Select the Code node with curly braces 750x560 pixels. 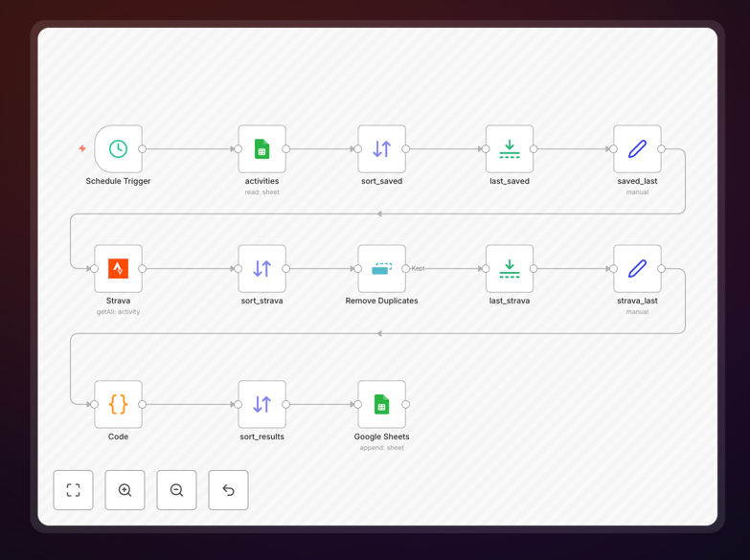tap(118, 404)
